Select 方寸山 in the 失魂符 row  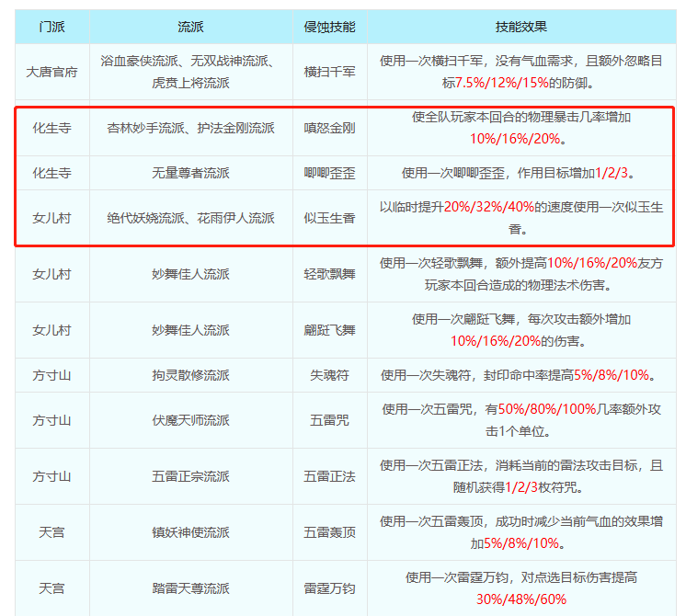coord(52,375)
